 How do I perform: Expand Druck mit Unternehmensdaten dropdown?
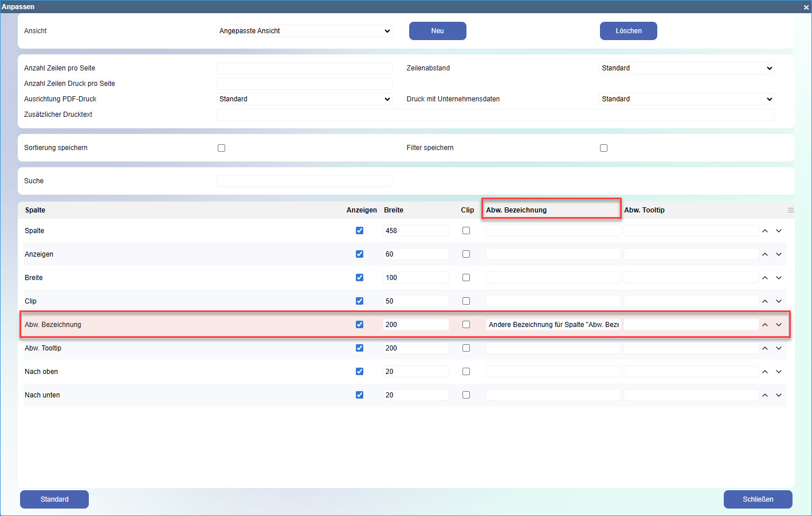[687, 99]
